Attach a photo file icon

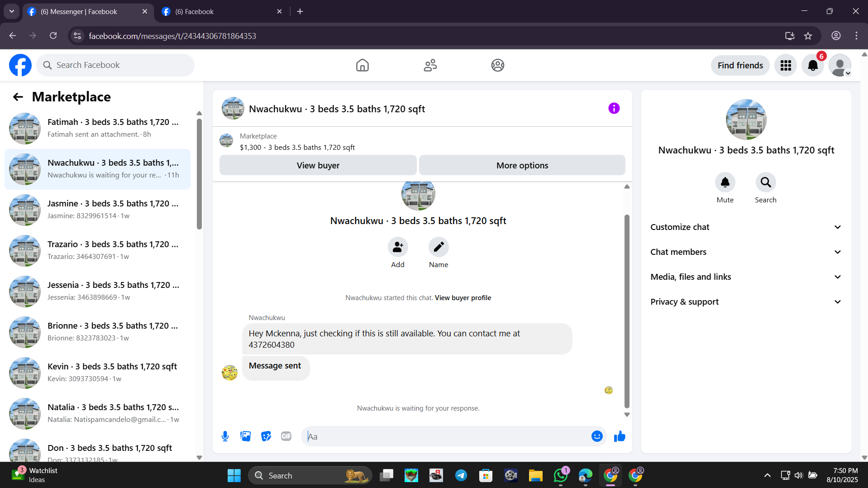coord(245,436)
